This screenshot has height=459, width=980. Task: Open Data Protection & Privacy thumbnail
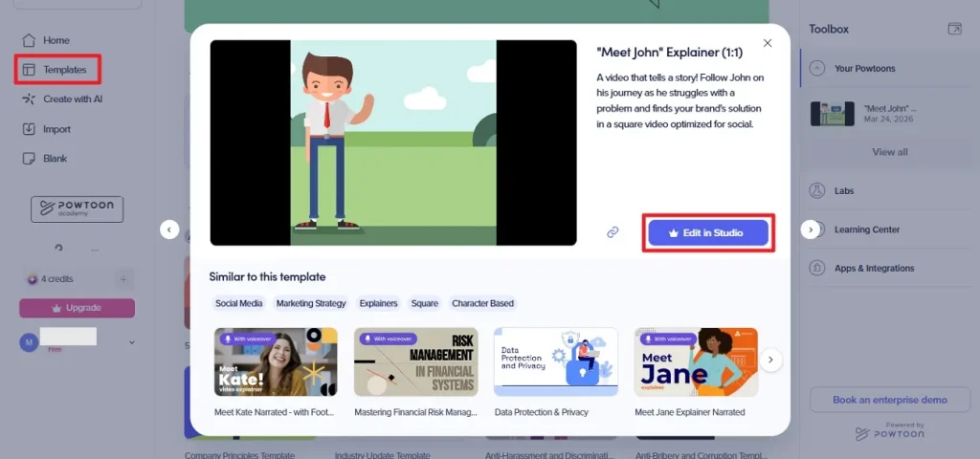556,362
